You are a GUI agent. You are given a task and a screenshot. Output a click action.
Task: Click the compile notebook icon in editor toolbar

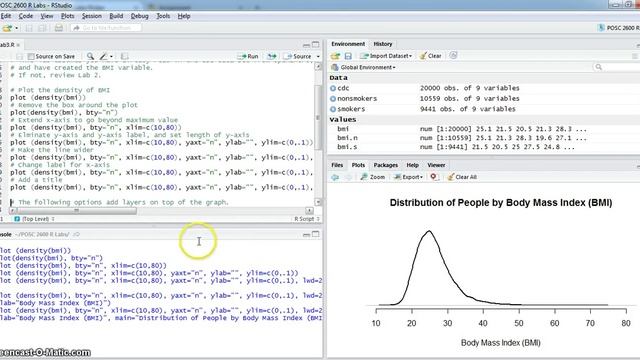click(x=124, y=56)
